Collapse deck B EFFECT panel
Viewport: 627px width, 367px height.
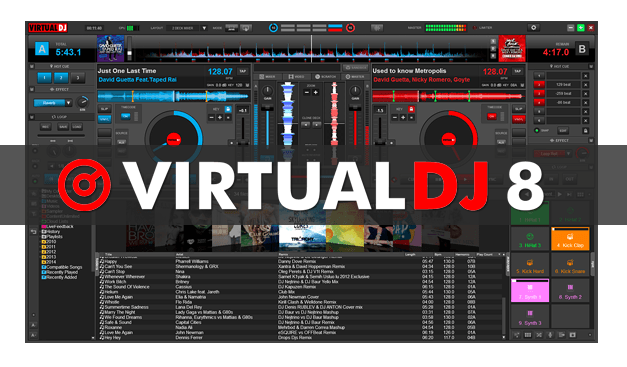click(x=591, y=140)
